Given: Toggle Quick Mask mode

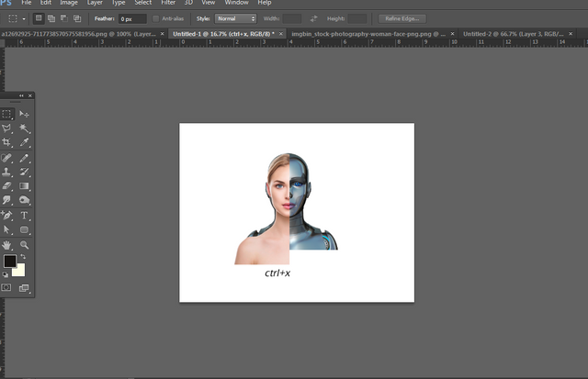Looking at the screenshot, I should coord(7,287).
